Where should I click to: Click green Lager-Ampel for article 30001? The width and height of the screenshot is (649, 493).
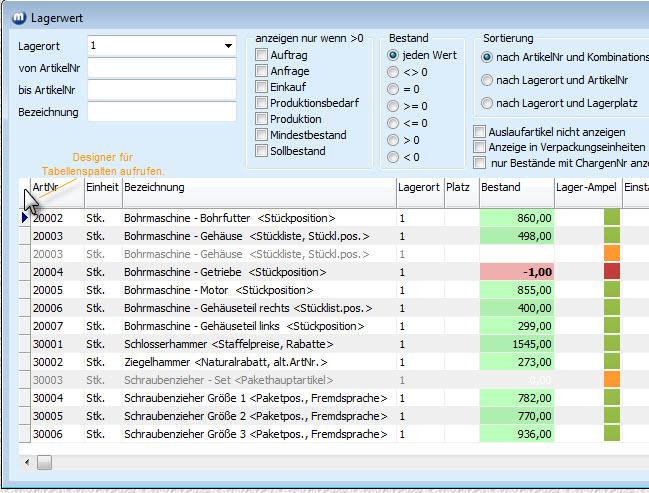click(x=611, y=343)
